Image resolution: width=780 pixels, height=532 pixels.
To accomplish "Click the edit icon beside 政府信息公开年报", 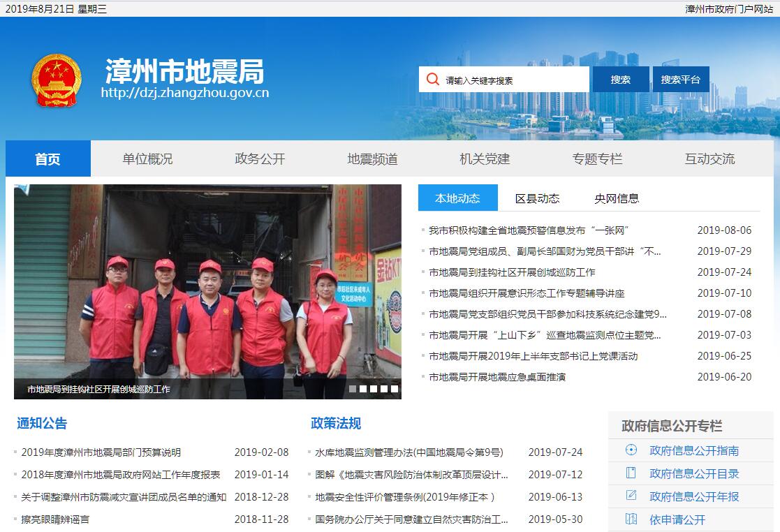I will pyautogui.click(x=631, y=496).
